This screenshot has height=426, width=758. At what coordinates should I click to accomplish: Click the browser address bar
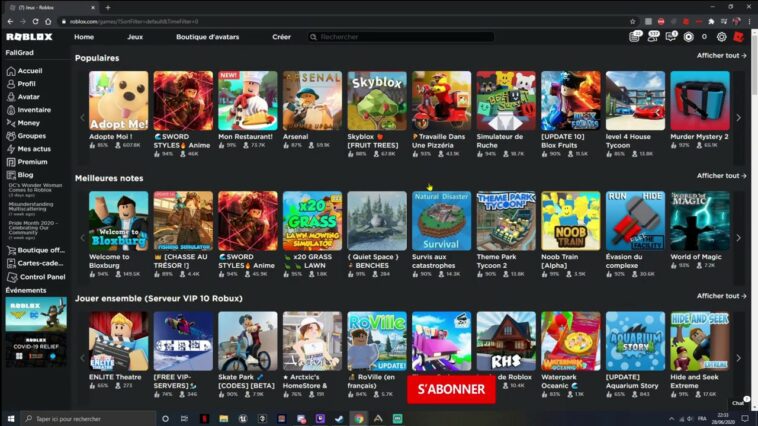[x=343, y=21]
